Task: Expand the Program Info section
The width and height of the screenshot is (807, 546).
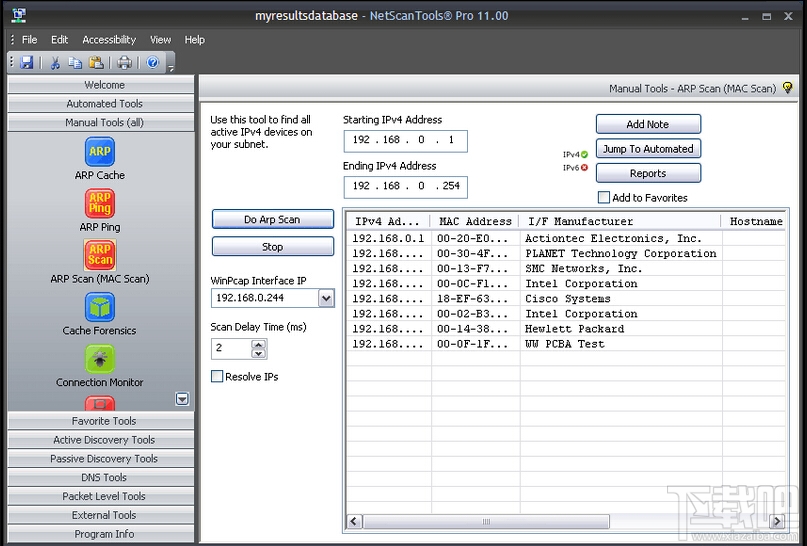Action: click(x=101, y=534)
